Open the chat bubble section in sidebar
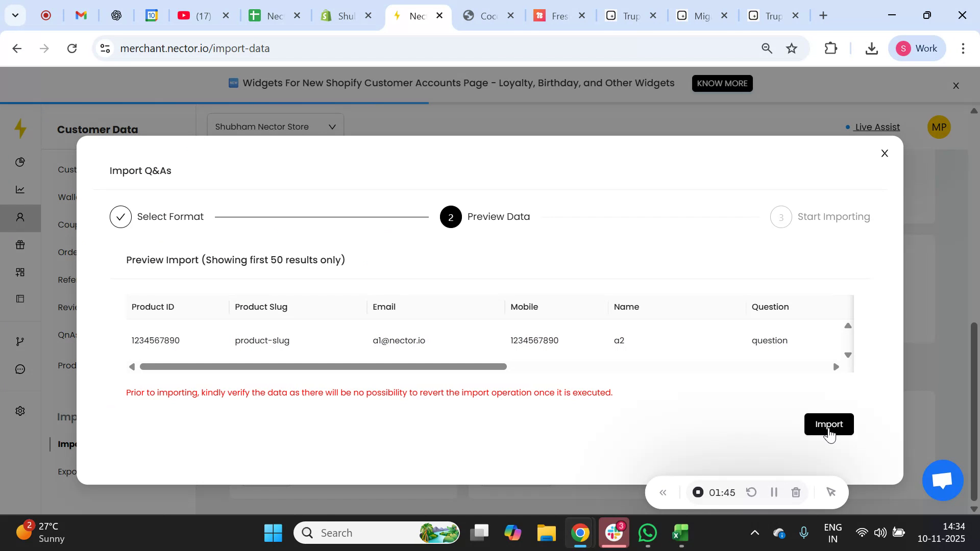Image resolution: width=980 pixels, height=551 pixels. coord(20,369)
